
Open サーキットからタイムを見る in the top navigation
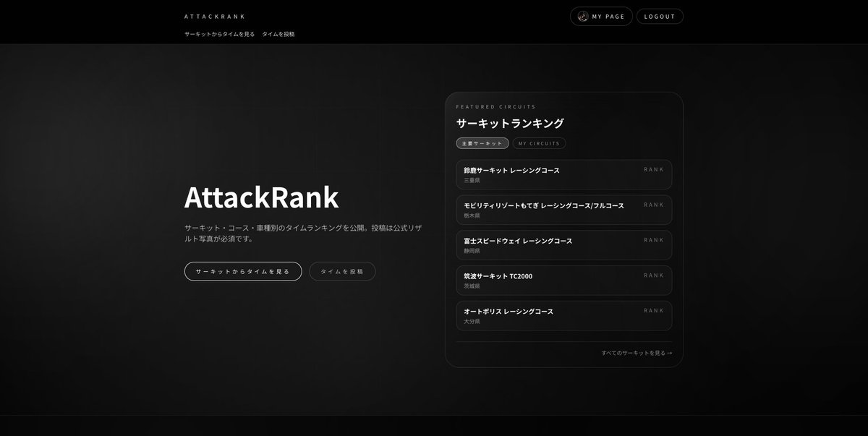(219, 34)
